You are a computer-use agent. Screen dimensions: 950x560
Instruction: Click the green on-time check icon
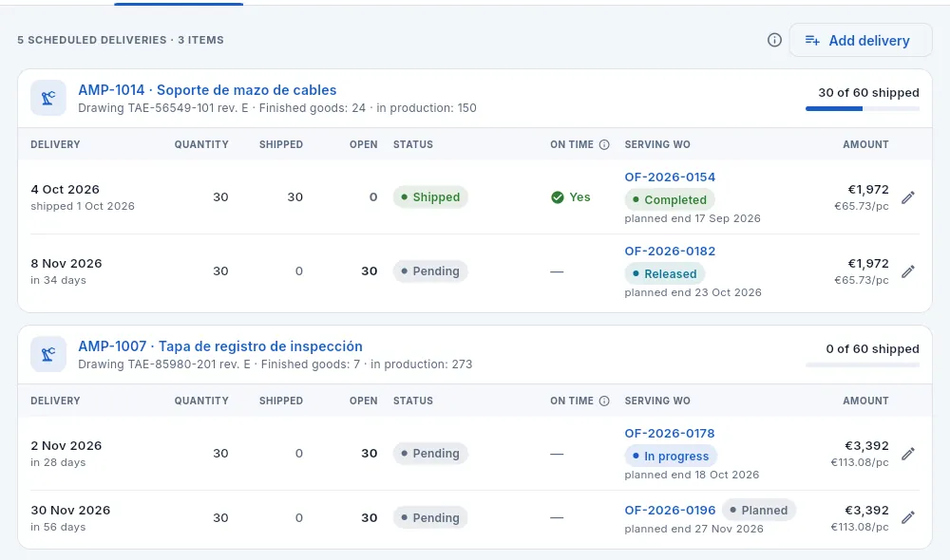[558, 197]
